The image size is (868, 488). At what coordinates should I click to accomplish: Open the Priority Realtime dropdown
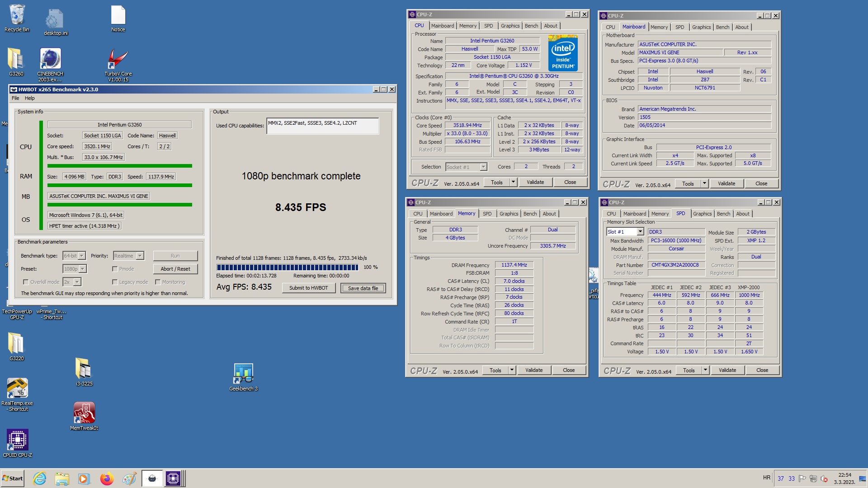(x=140, y=256)
